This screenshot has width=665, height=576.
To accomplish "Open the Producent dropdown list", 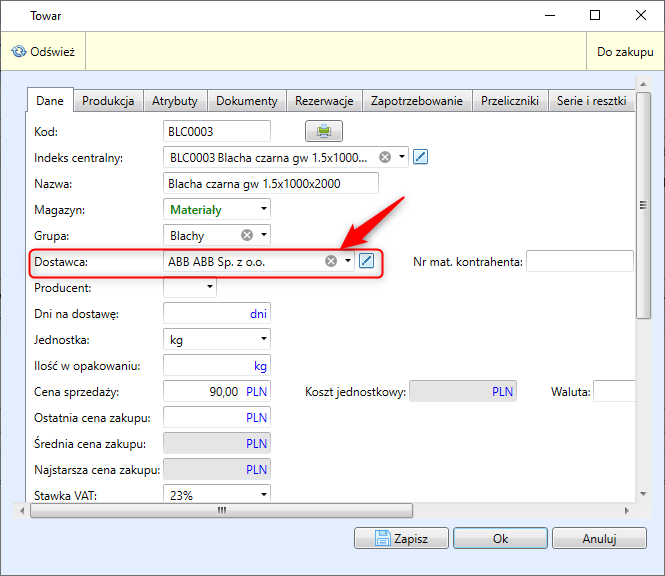I will pos(210,288).
